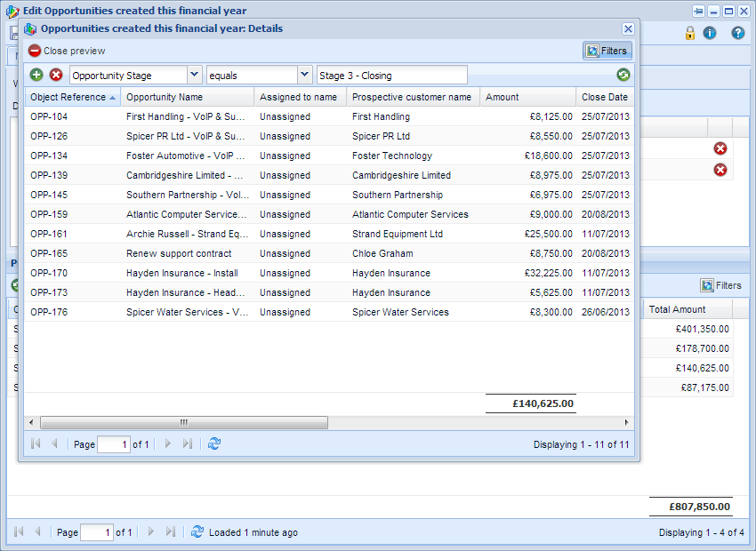Click the £87,175.00 total amount cell
756x551 pixels.
[x=705, y=387]
